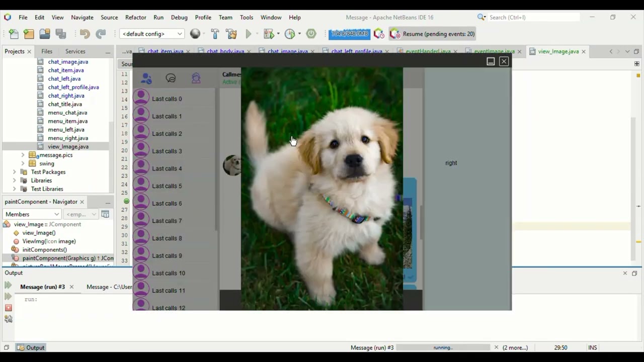Click the New Project toolbar icon
Viewport: 644px width, 362px height.
(29, 34)
